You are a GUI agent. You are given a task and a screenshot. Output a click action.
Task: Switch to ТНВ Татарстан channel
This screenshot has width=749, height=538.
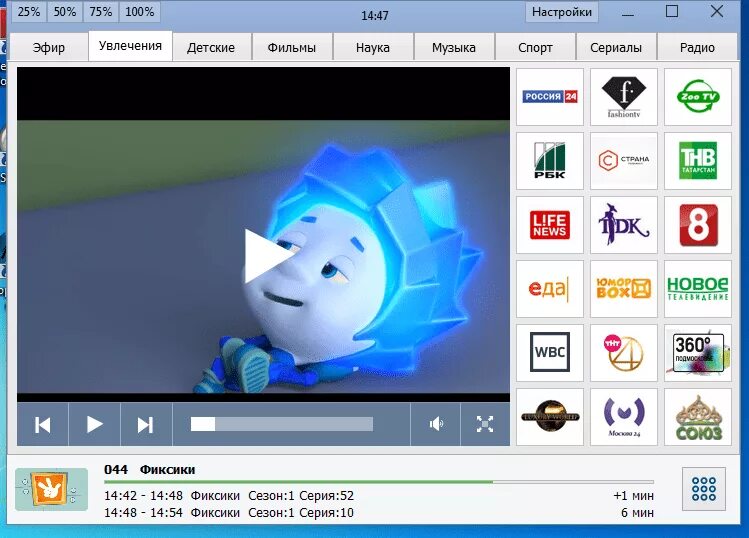(x=698, y=161)
